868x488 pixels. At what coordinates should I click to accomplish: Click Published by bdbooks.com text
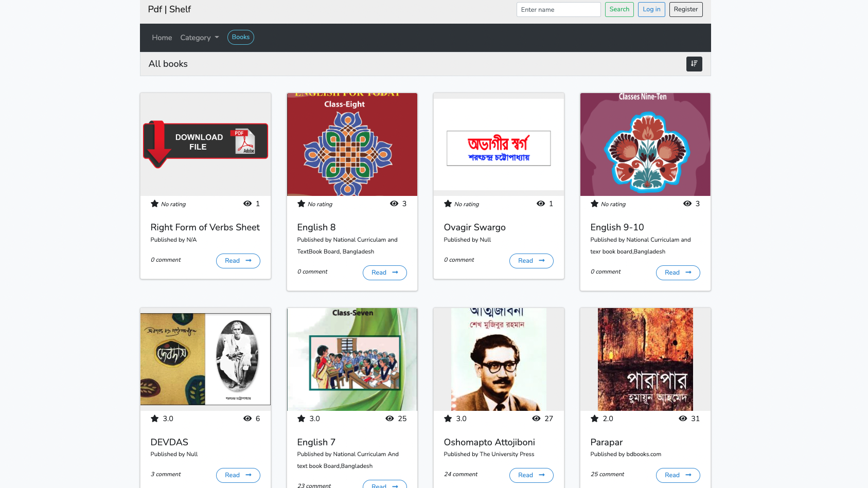tap(626, 454)
